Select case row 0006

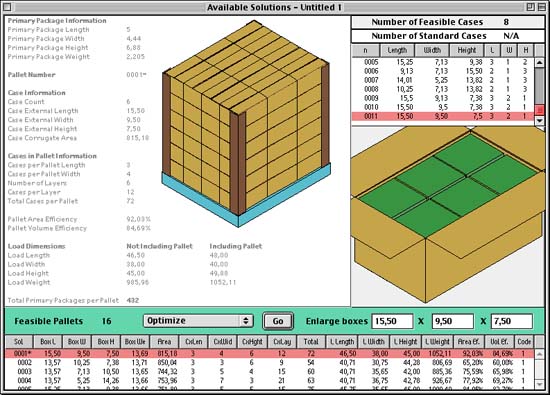(x=443, y=71)
